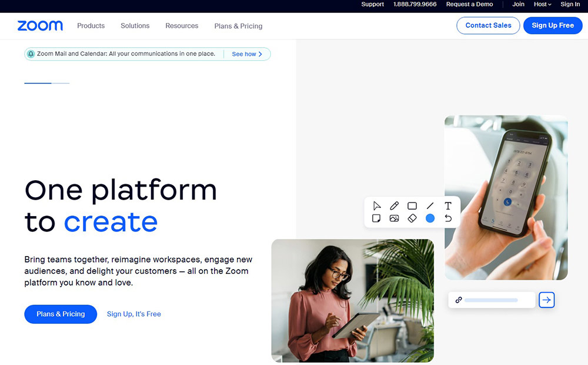
Task: Click the bell notification icon in banner
Action: 31,54
